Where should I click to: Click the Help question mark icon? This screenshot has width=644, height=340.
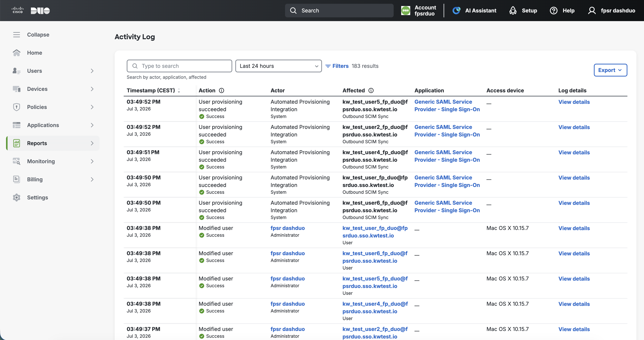pos(554,11)
